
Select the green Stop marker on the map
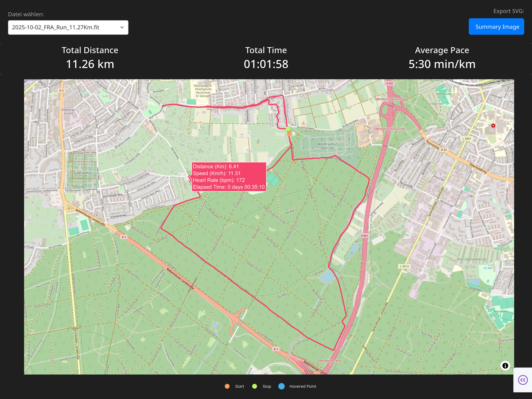click(288, 129)
